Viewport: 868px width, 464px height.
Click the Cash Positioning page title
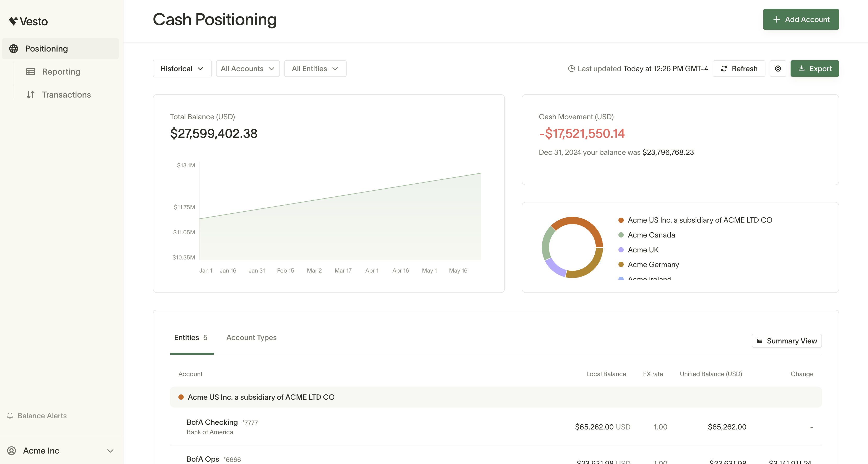[x=215, y=20]
